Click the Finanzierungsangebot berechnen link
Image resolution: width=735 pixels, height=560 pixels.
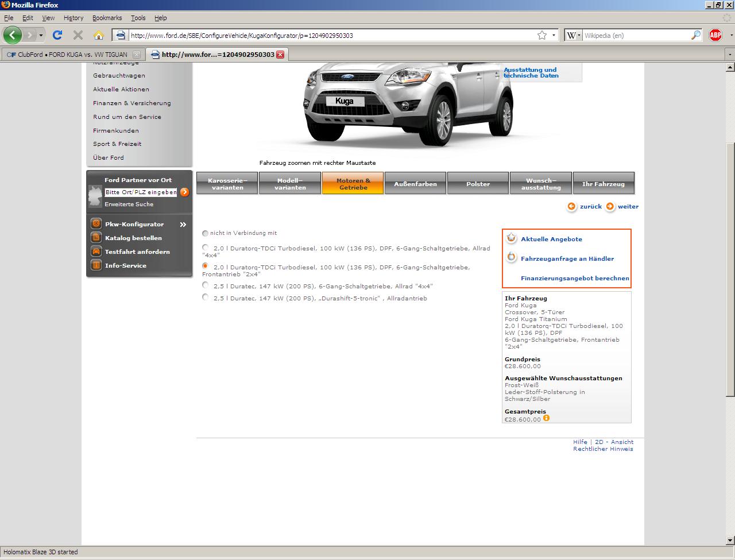[575, 279]
